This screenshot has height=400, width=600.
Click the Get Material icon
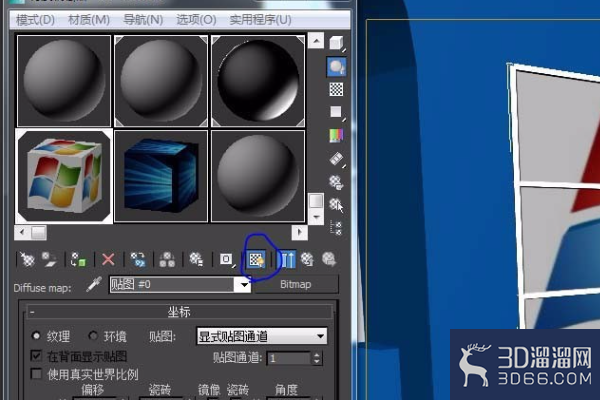(27, 259)
